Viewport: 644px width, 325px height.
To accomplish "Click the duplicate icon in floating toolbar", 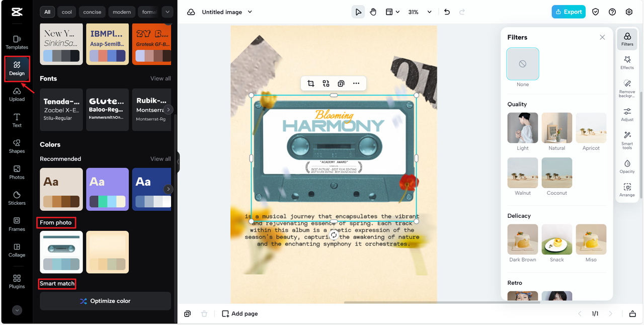I will click(x=341, y=84).
